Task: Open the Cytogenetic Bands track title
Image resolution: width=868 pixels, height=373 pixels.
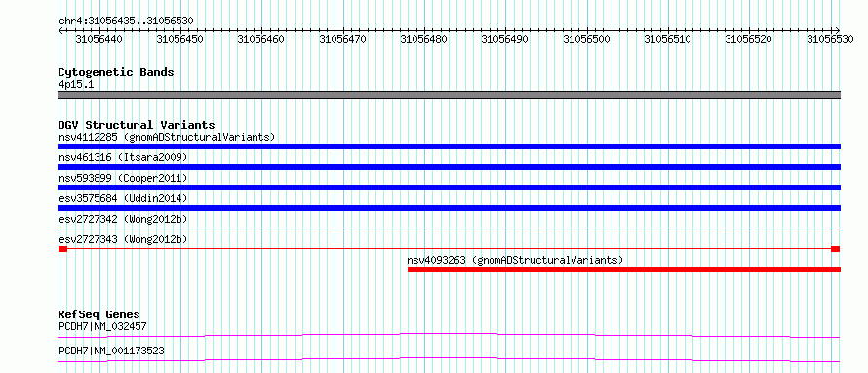Action: tap(116, 72)
